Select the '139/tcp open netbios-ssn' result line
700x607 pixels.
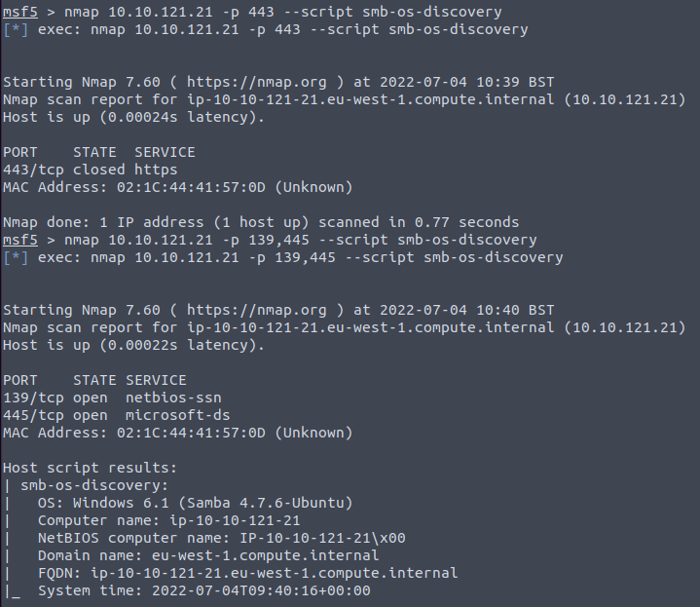112,398
